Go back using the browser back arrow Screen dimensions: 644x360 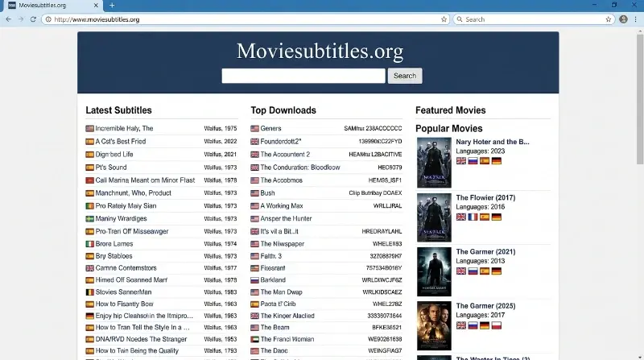click(8, 19)
